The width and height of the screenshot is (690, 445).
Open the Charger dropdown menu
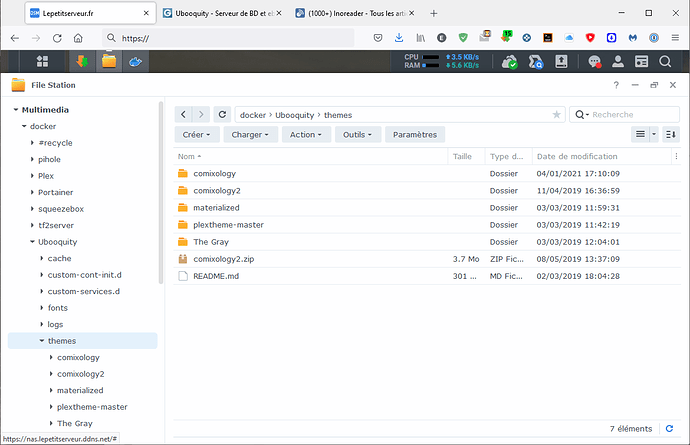pyautogui.click(x=250, y=135)
